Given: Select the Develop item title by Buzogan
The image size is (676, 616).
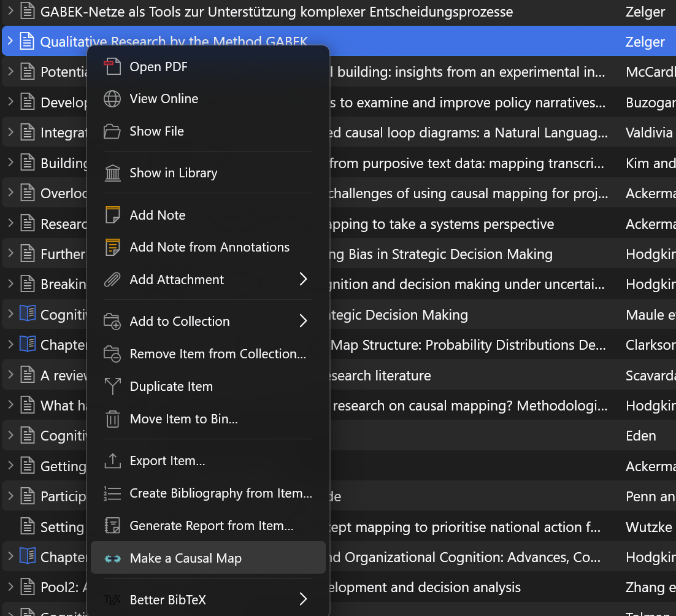Looking at the screenshot, I should pos(64,102).
